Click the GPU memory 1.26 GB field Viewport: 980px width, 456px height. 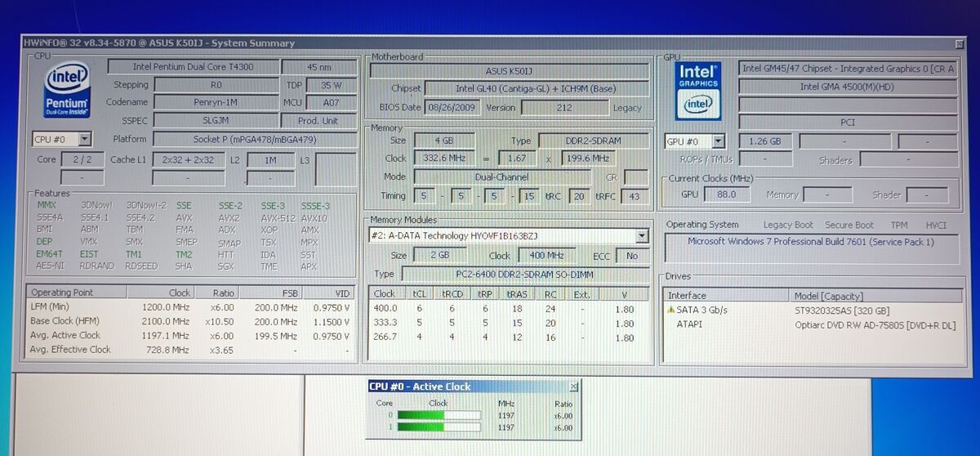click(x=765, y=141)
